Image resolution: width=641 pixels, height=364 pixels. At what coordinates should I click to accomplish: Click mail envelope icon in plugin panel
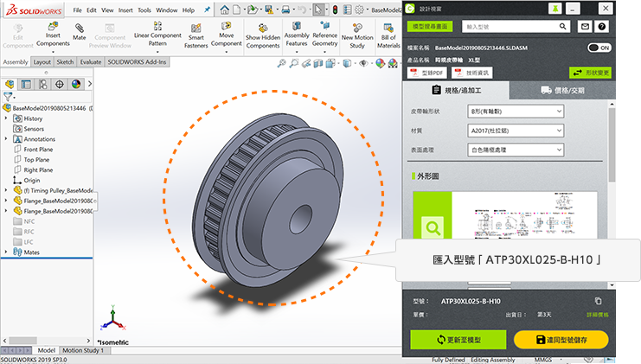(585, 27)
